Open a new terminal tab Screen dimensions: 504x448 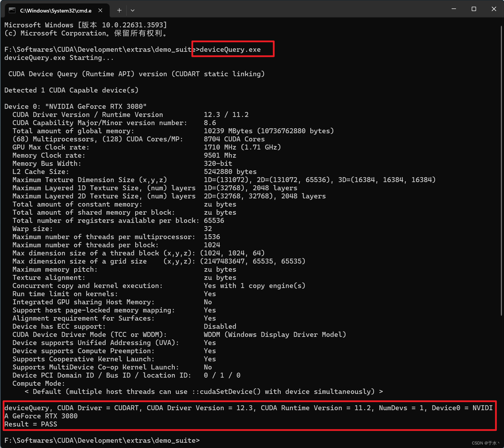119,10
